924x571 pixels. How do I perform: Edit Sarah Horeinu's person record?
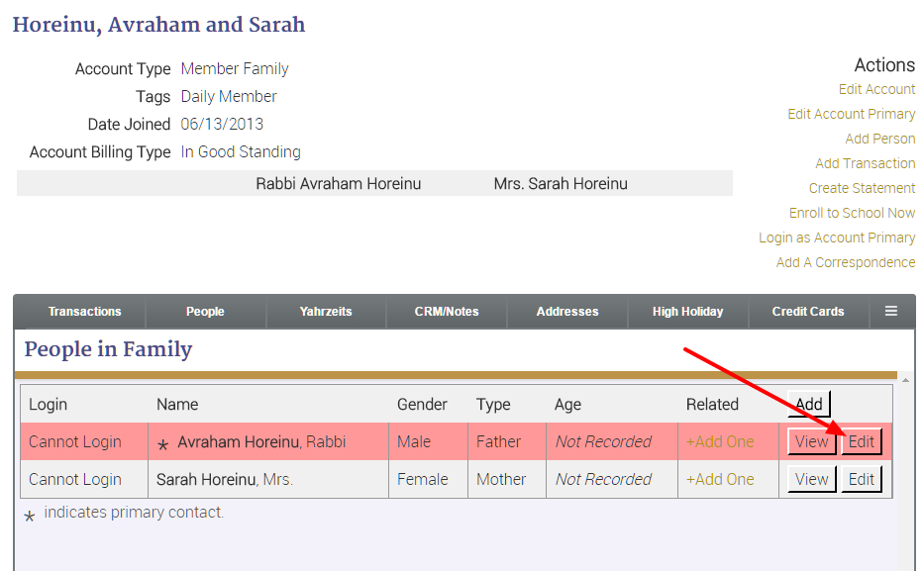coord(861,479)
